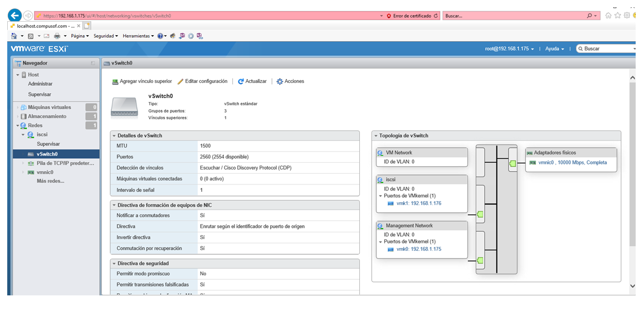Close the localhost.compusof.com tab
Screen dimensions: 644x316
(x=79, y=26)
